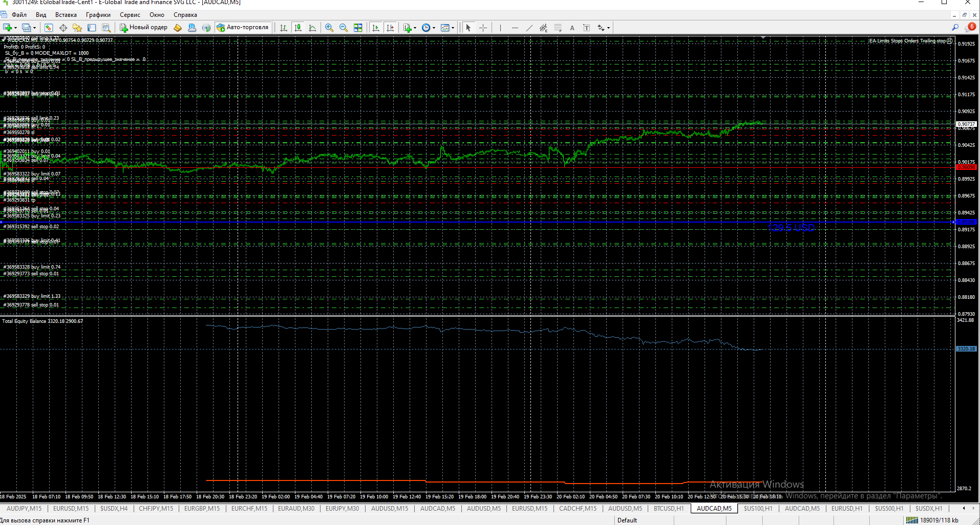This screenshot has width=980, height=525.
Task: Open the Вид menu
Action: pyautogui.click(x=41, y=15)
